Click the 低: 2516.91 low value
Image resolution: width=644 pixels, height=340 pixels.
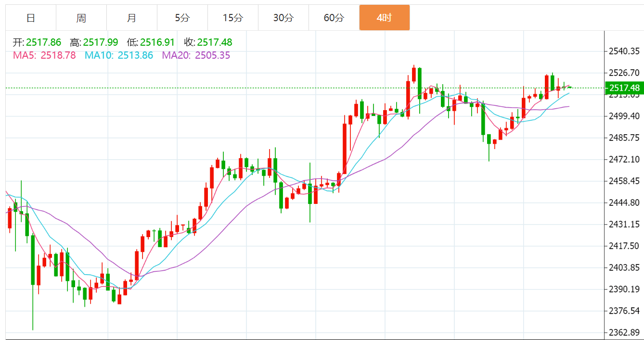pyautogui.click(x=151, y=42)
